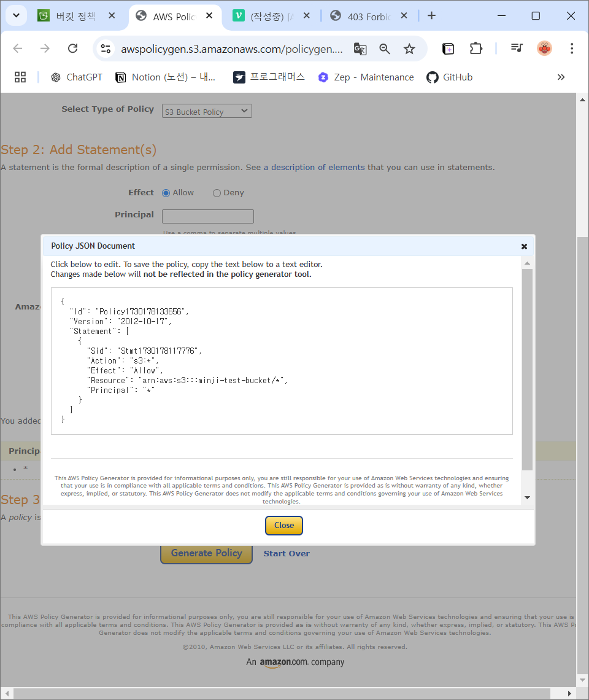
Task: Open a new browser tab
Action: click(x=431, y=16)
